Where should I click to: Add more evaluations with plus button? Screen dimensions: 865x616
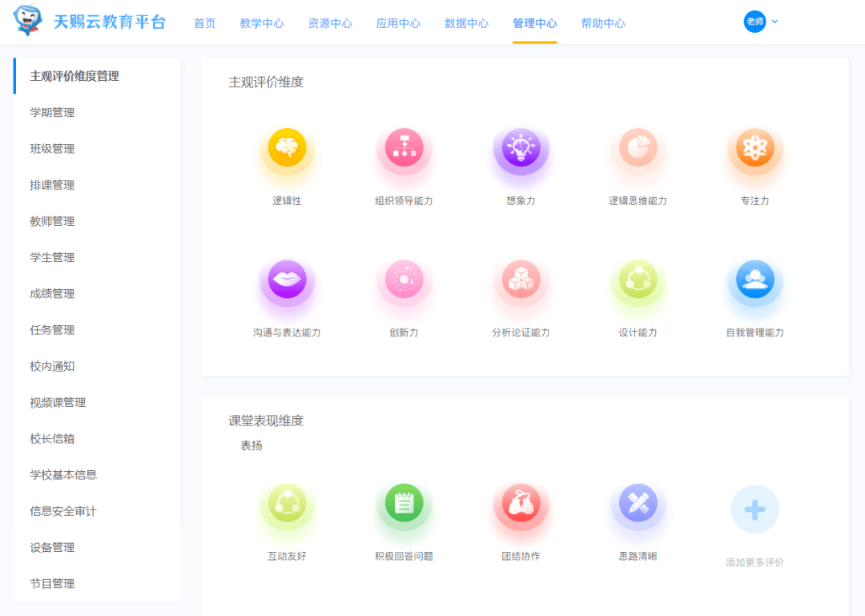coord(754,509)
